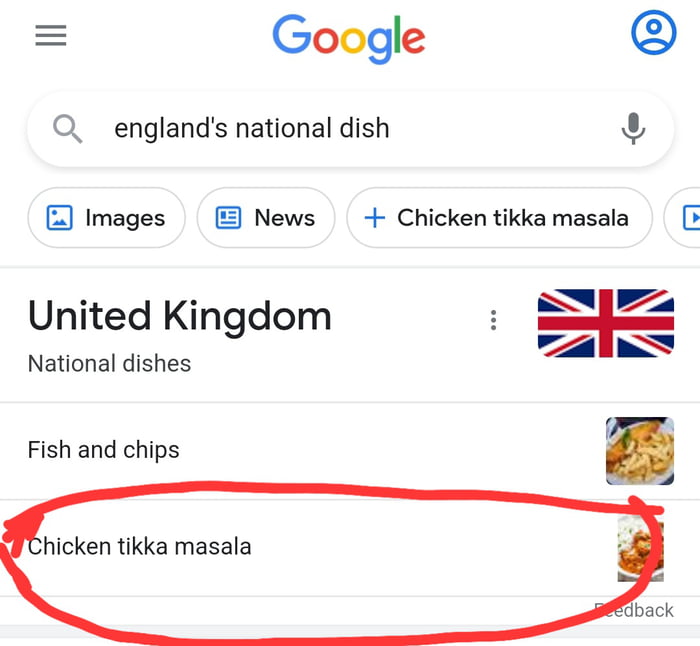Open the Fish and chips list entry
700x646 pixels.
(104, 450)
